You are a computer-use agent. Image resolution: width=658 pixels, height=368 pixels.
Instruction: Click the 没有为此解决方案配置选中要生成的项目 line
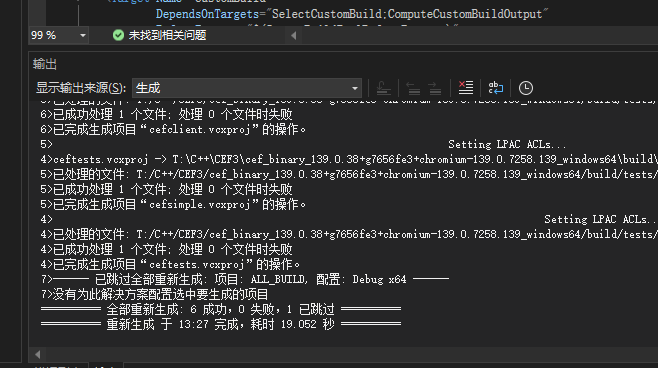coord(154,295)
